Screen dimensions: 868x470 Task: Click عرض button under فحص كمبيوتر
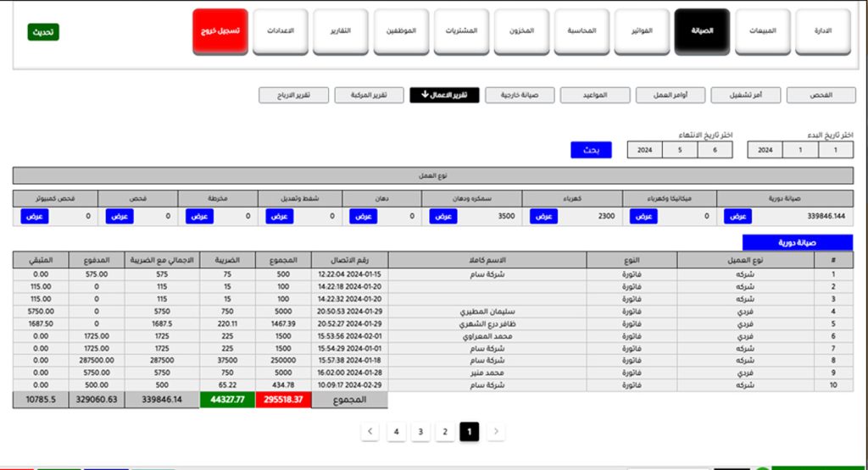[x=35, y=216]
